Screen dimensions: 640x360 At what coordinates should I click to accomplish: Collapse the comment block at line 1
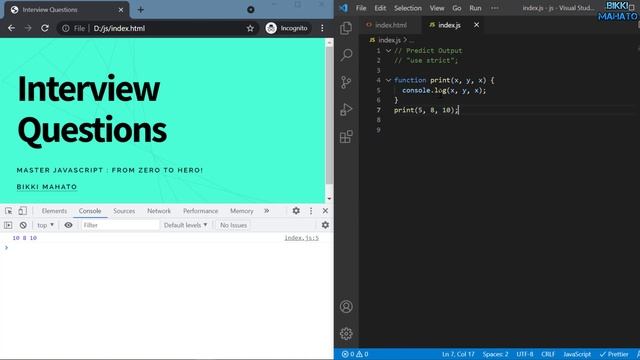pos(388,51)
